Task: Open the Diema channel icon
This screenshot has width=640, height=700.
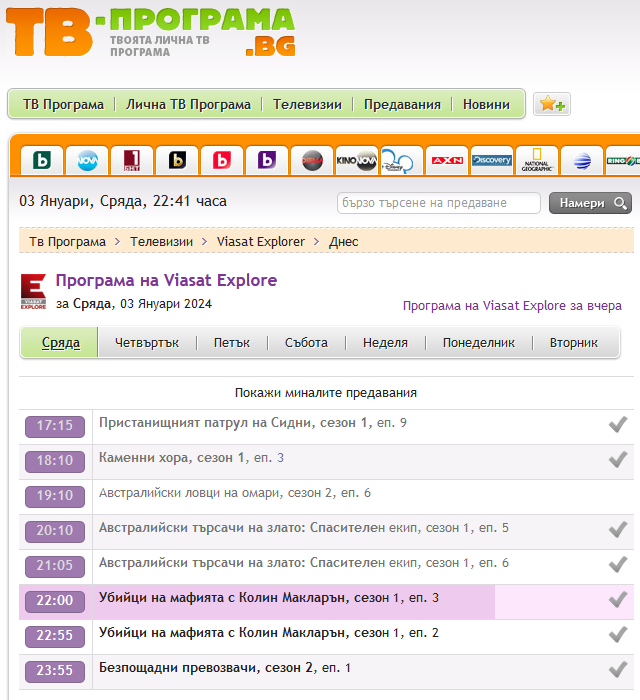Action: (x=312, y=160)
